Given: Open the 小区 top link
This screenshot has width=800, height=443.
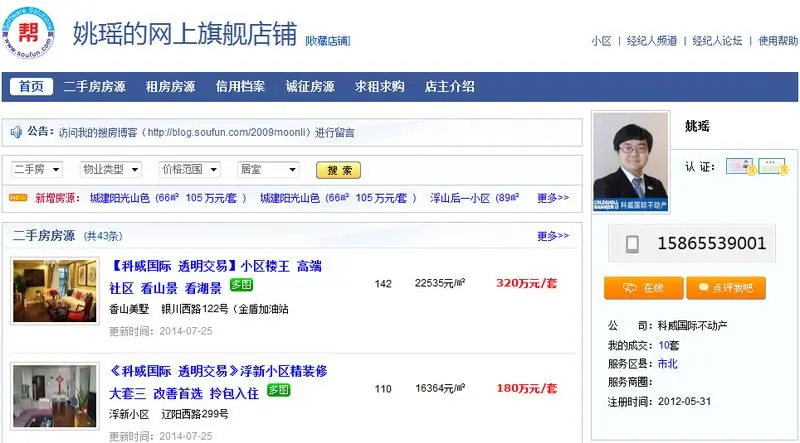Looking at the screenshot, I should pos(601,41).
